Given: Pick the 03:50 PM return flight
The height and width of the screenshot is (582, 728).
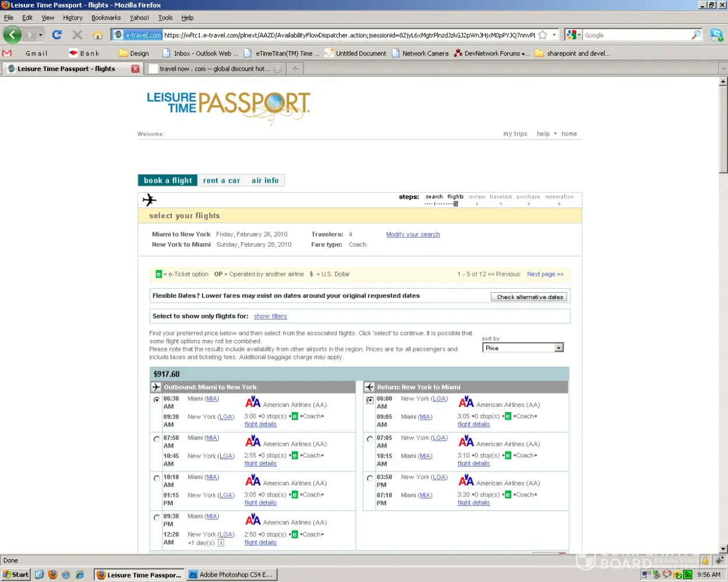Looking at the screenshot, I should coord(370,478).
